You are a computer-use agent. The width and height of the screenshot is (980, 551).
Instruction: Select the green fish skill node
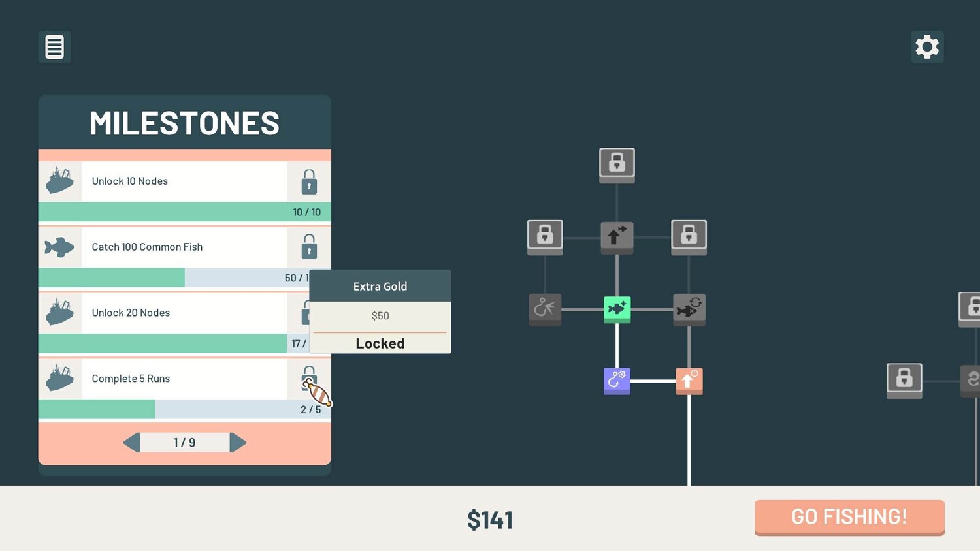tap(617, 308)
